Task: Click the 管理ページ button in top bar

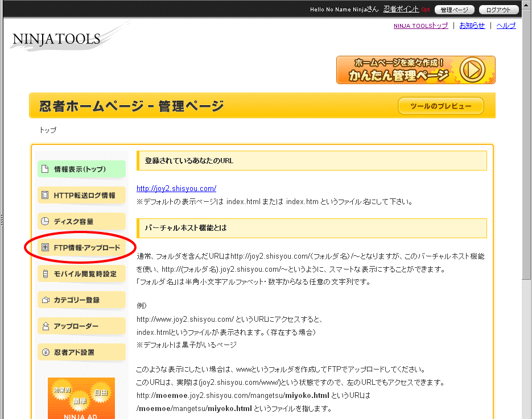Action: tap(454, 10)
